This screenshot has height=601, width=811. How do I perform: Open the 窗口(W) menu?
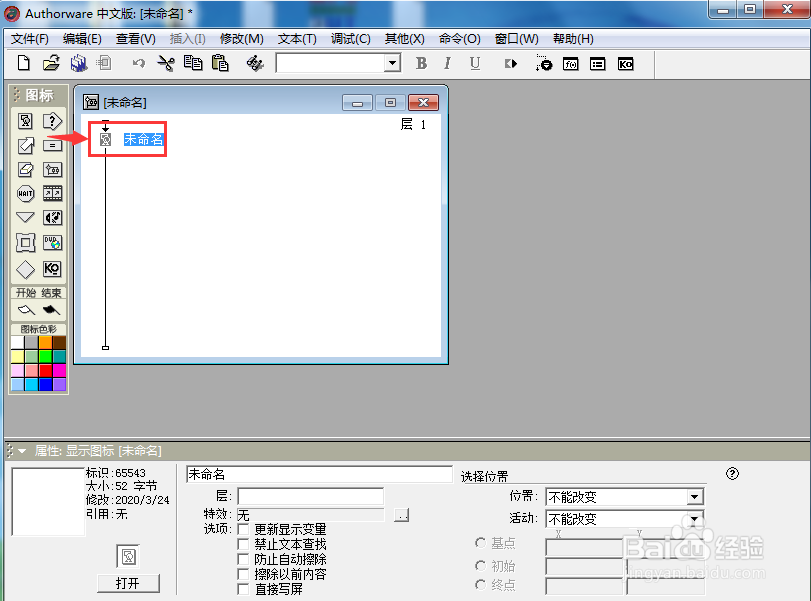pos(517,39)
